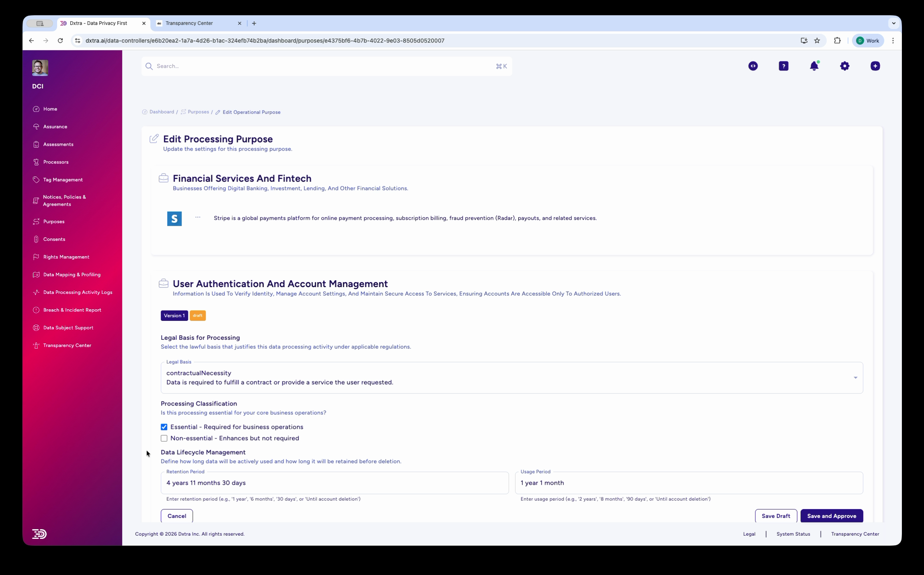
Task: Open the Assurance section in the sidebar
Action: (x=55, y=126)
